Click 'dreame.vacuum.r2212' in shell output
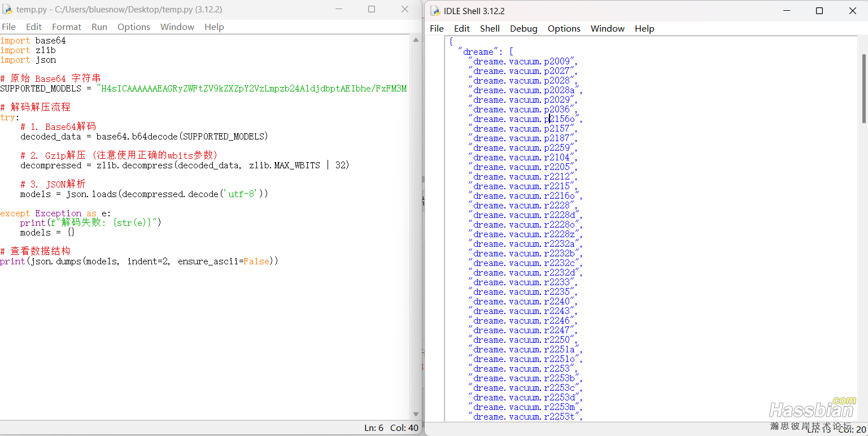The height and width of the screenshot is (436, 868). pyautogui.click(x=523, y=177)
